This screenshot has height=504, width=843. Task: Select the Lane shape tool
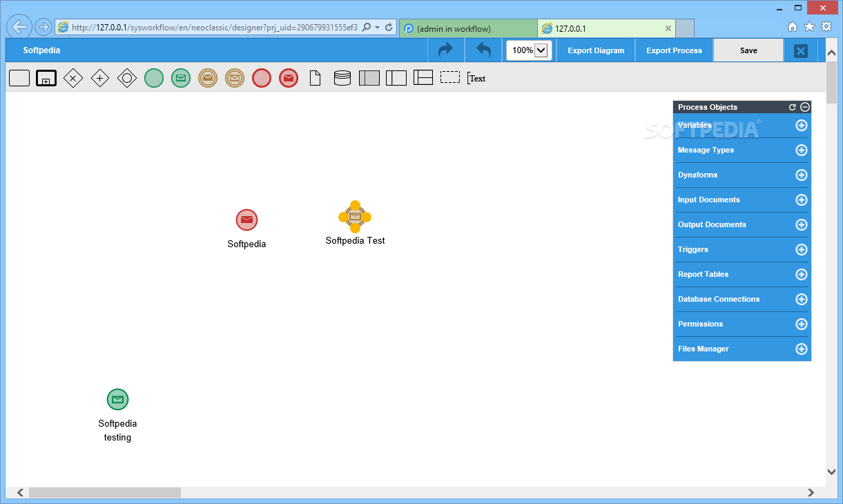396,78
